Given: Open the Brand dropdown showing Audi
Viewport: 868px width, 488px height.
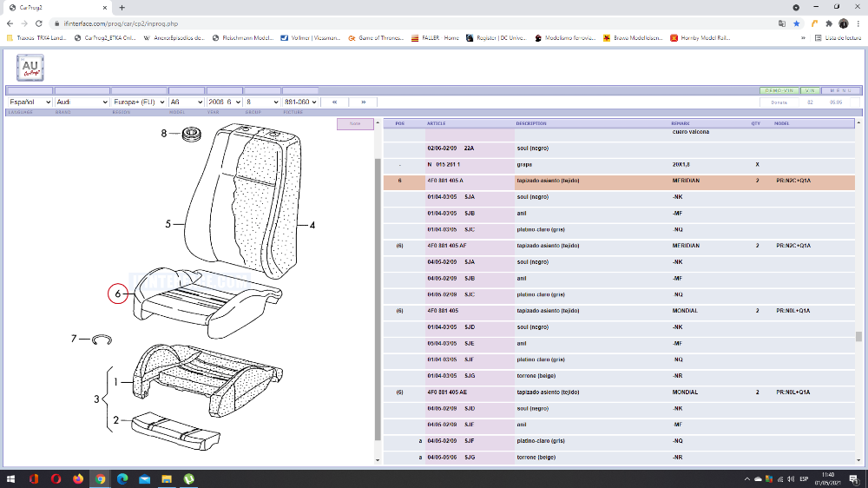Looking at the screenshot, I should (82, 102).
